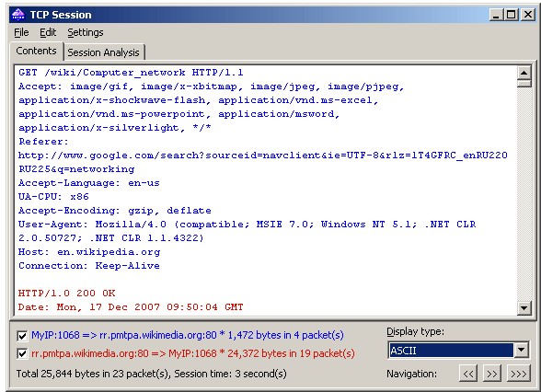Click the application/x-silverlight, */* line
Screen dimensions: 541x392
tap(114, 128)
